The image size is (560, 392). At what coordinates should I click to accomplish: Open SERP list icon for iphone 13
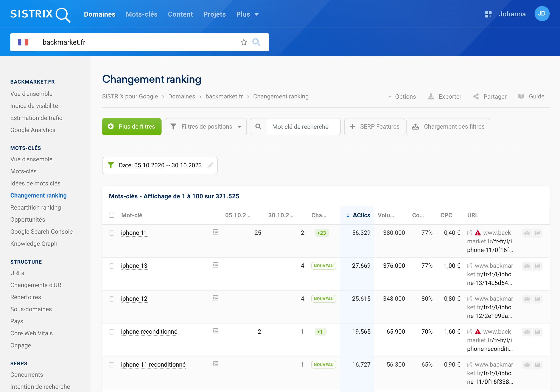click(216, 265)
